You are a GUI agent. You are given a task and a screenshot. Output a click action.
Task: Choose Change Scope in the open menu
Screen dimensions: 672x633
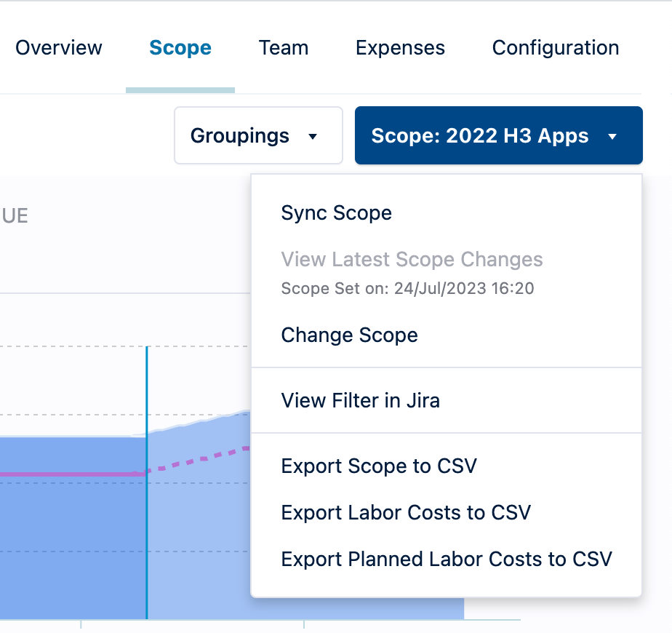[x=349, y=335]
